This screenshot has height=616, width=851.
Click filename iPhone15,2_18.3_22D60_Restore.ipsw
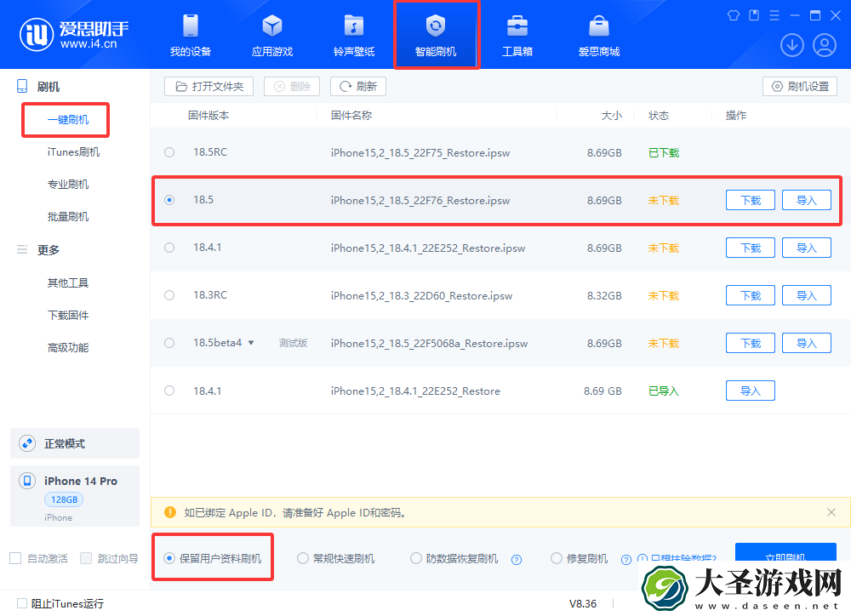tap(422, 296)
